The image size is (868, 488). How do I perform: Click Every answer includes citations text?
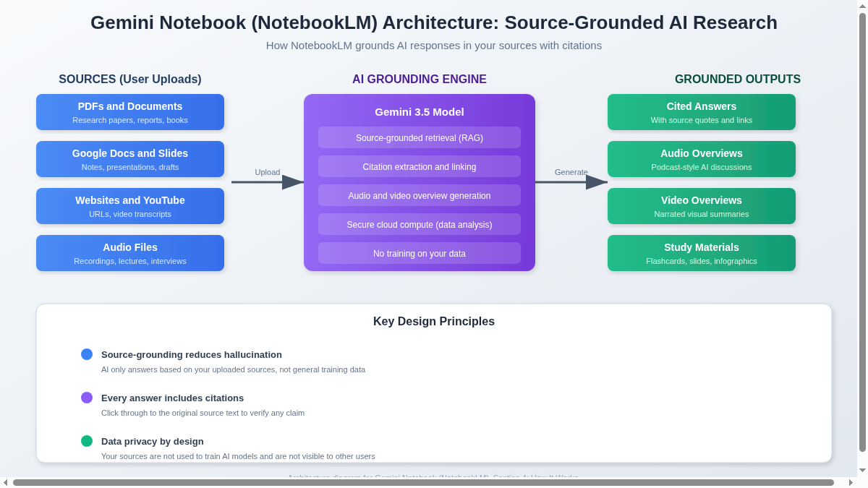172,398
